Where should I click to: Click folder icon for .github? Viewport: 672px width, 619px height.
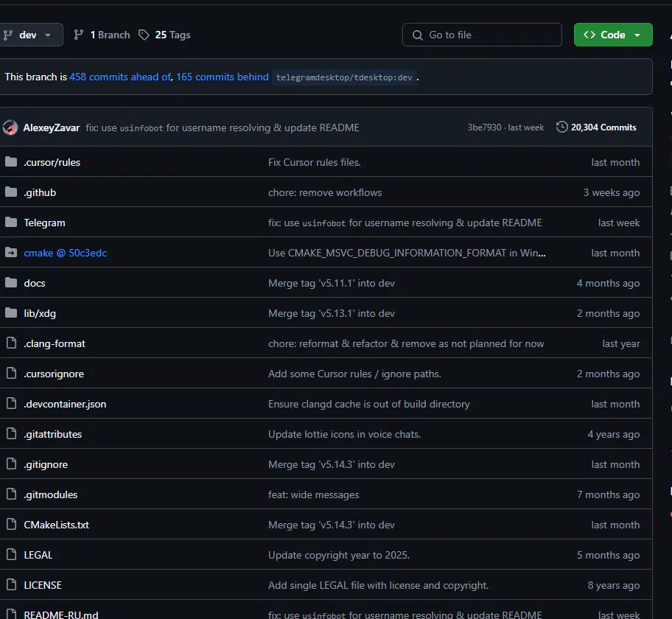tap(11, 192)
